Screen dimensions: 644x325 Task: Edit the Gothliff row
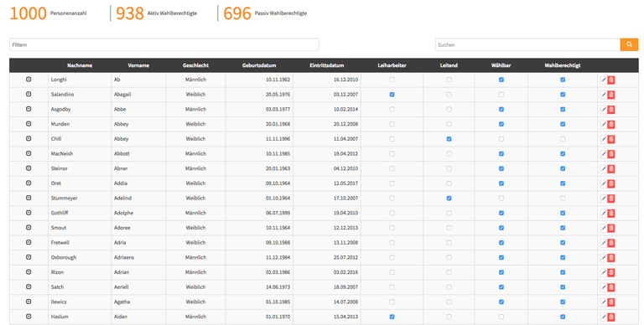click(604, 213)
